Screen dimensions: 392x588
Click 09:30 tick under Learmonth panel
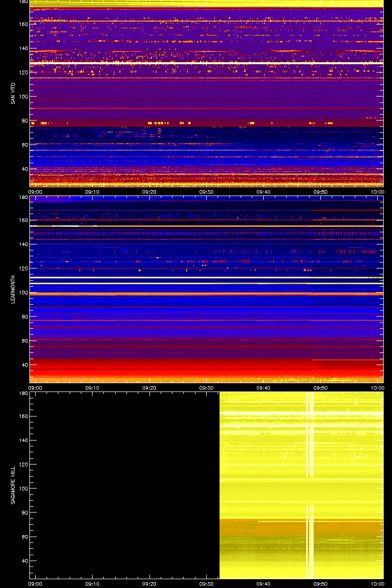tap(206, 388)
